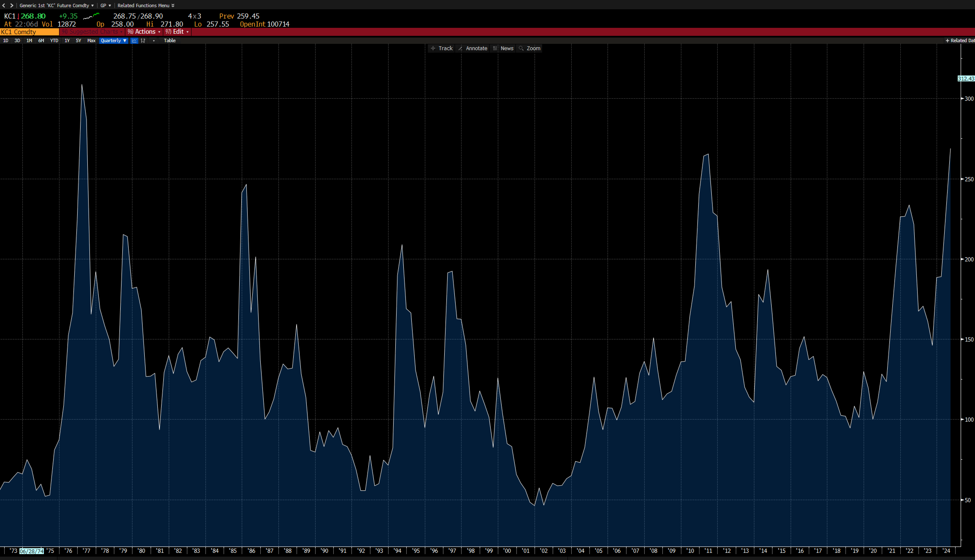Click the Op 258.00 value

(115, 24)
